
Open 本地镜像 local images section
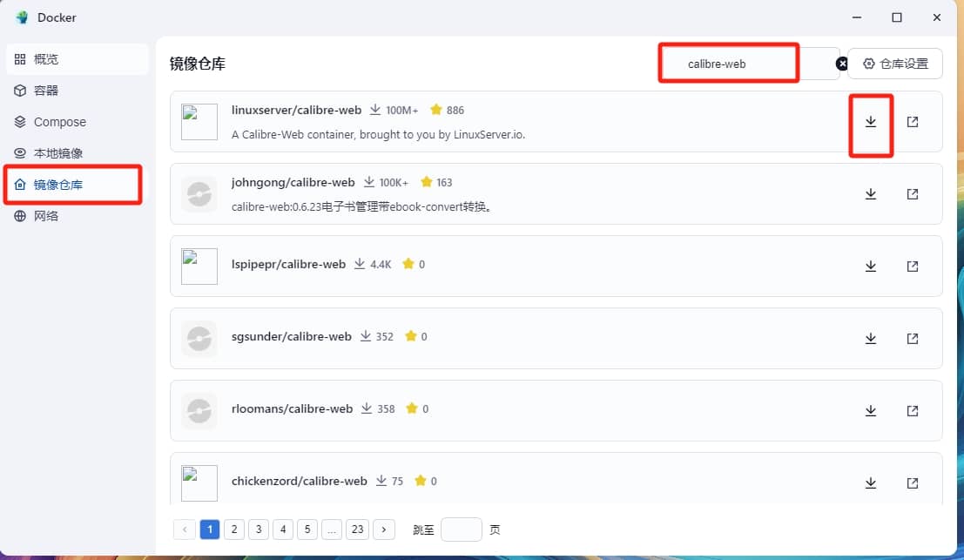[78, 153]
